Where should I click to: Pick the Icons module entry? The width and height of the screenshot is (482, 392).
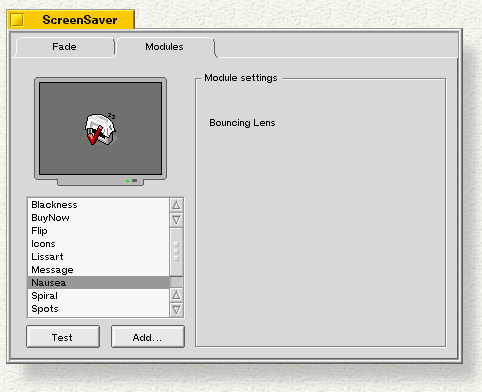(98, 244)
